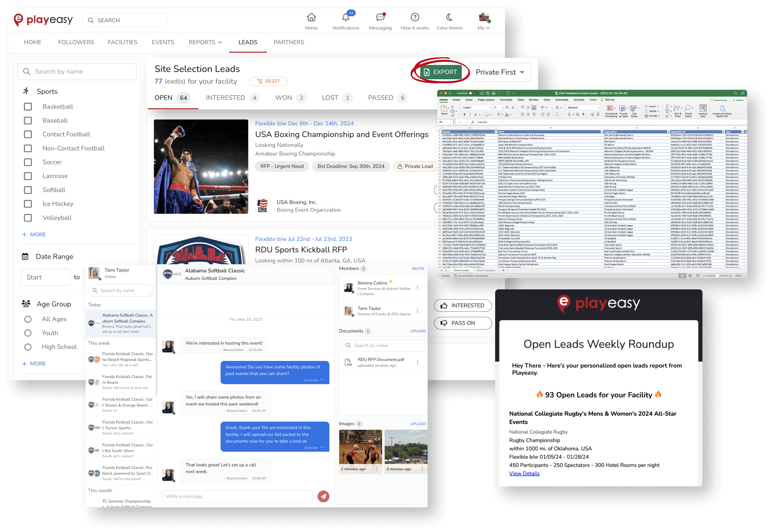Check the Ice Hockey filter
Screen dimensions: 772x532
(28, 204)
